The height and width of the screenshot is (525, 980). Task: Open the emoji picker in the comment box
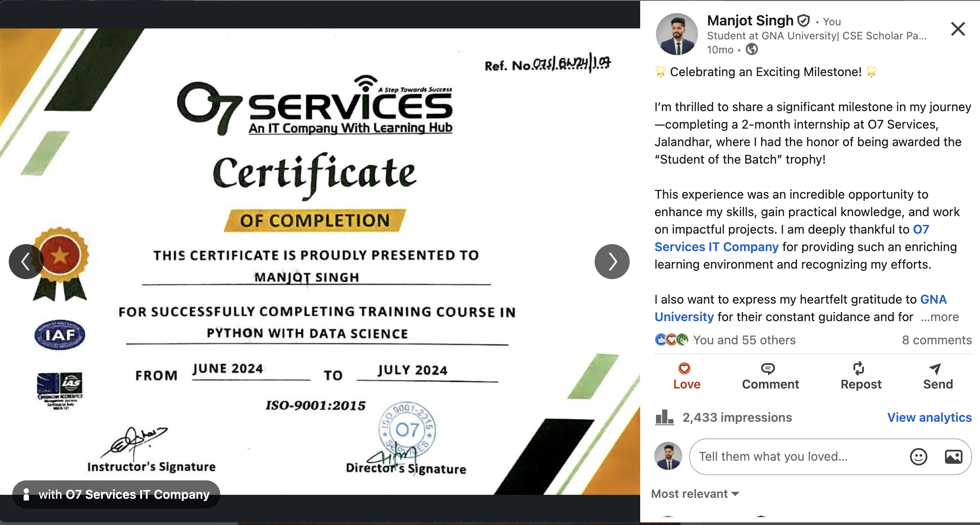pyautogui.click(x=918, y=456)
